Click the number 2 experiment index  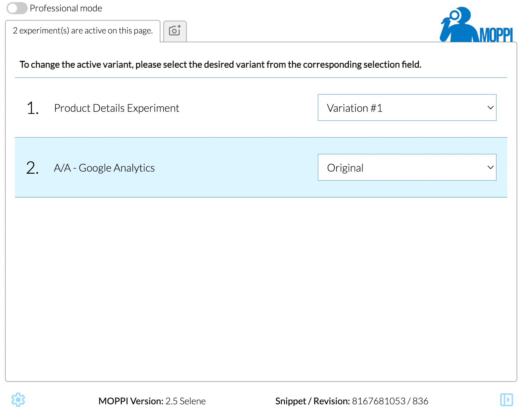tap(32, 168)
